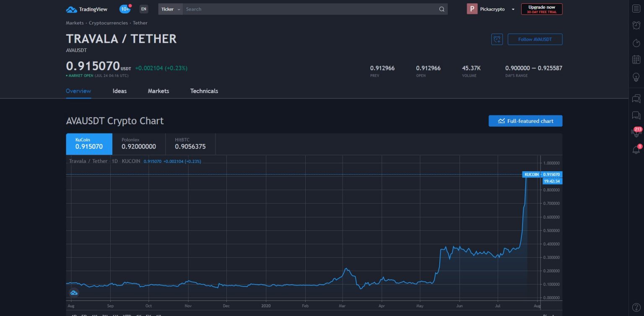
Task: Open the Hotlists pie chart icon
Action: click(636, 43)
